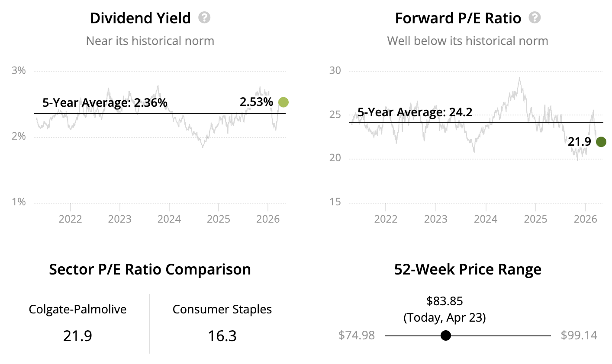Click the 52-Week Price Range heading
Viewport: 612px width, 364px height.
point(467,269)
